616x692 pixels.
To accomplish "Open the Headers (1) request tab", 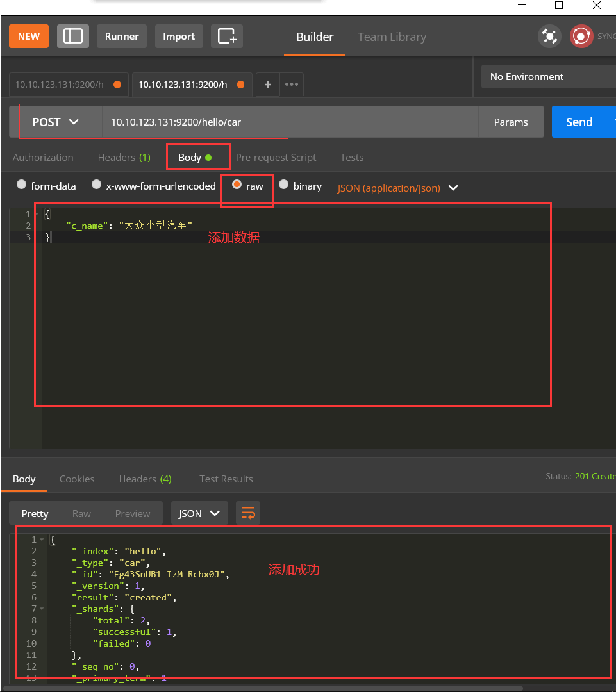I will tap(124, 157).
